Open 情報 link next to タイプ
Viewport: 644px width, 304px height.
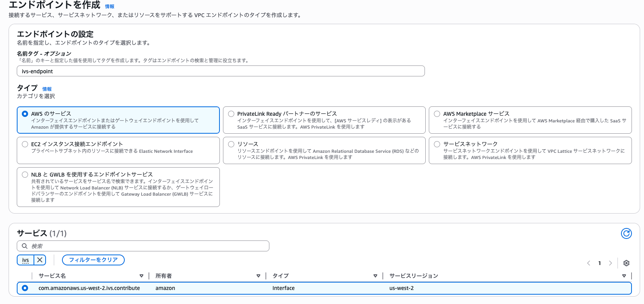point(47,89)
